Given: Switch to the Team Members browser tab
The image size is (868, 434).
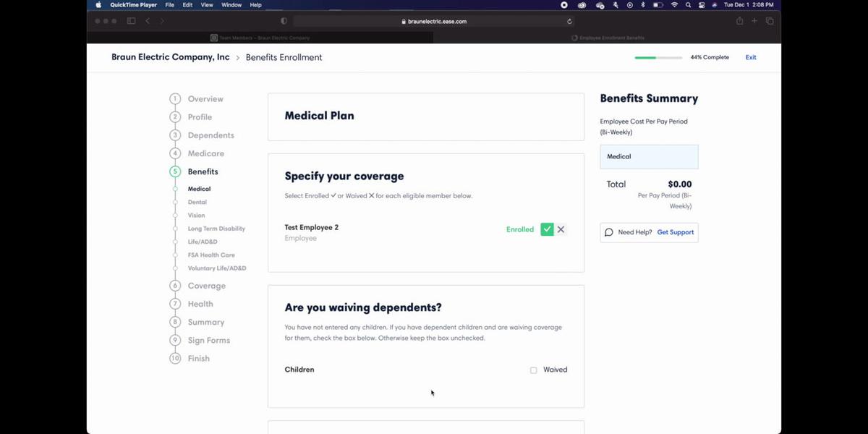Looking at the screenshot, I should click(260, 38).
